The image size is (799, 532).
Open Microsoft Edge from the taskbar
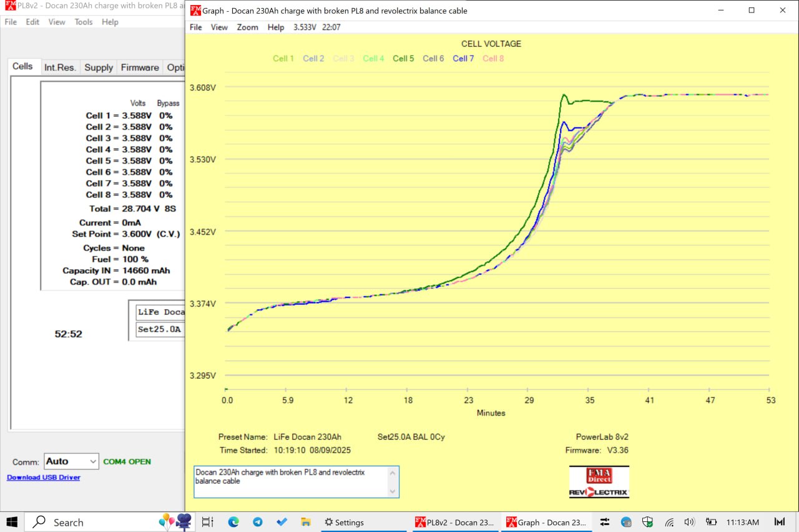[x=233, y=522]
